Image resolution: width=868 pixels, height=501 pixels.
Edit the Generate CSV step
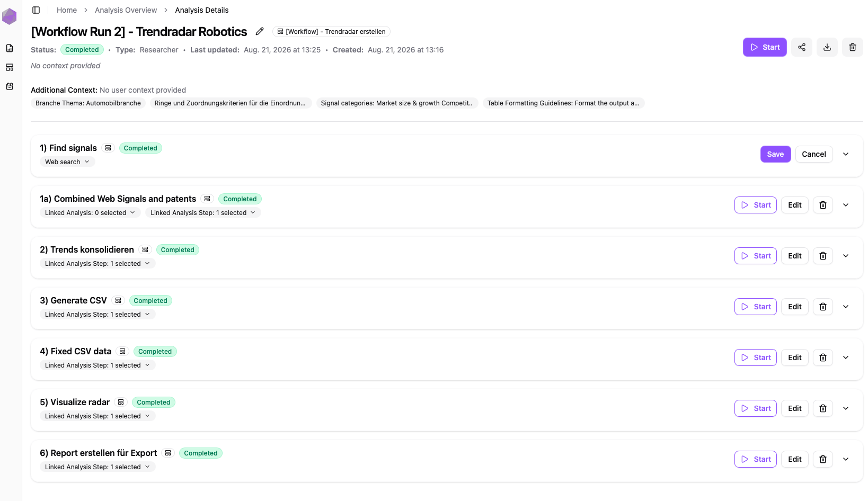[x=795, y=307]
